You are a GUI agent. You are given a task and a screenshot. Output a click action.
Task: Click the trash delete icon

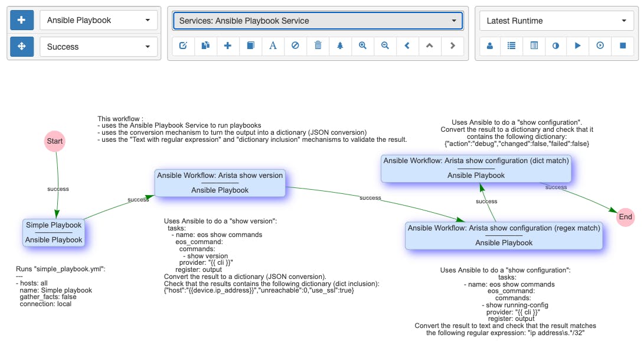pyautogui.click(x=318, y=46)
